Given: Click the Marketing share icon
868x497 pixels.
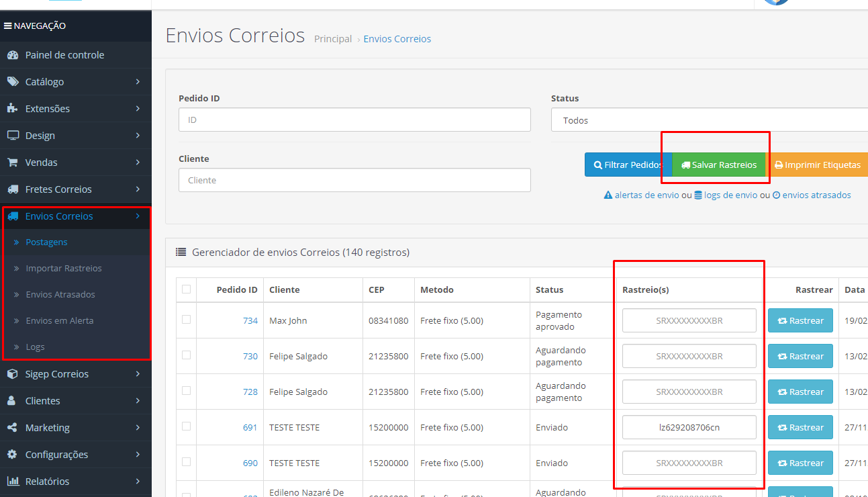Looking at the screenshot, I should coord(12,428).
